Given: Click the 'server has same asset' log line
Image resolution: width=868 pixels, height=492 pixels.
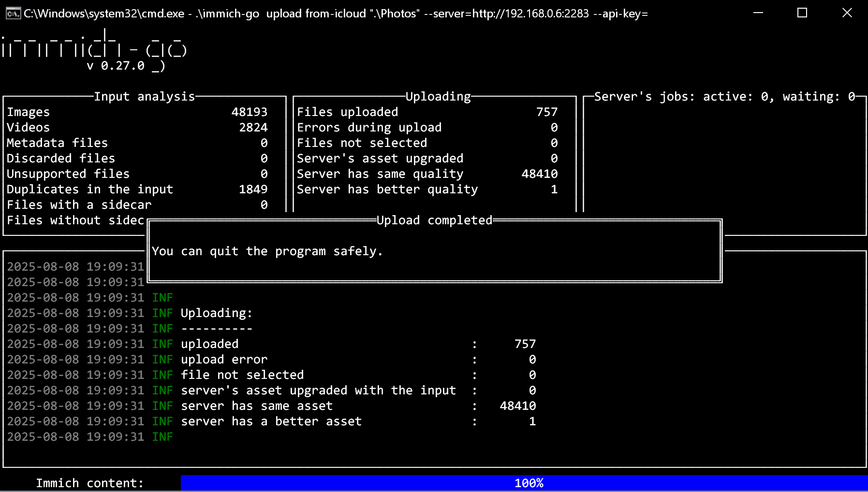Looking at the screenshot, I should coord(257,406).
